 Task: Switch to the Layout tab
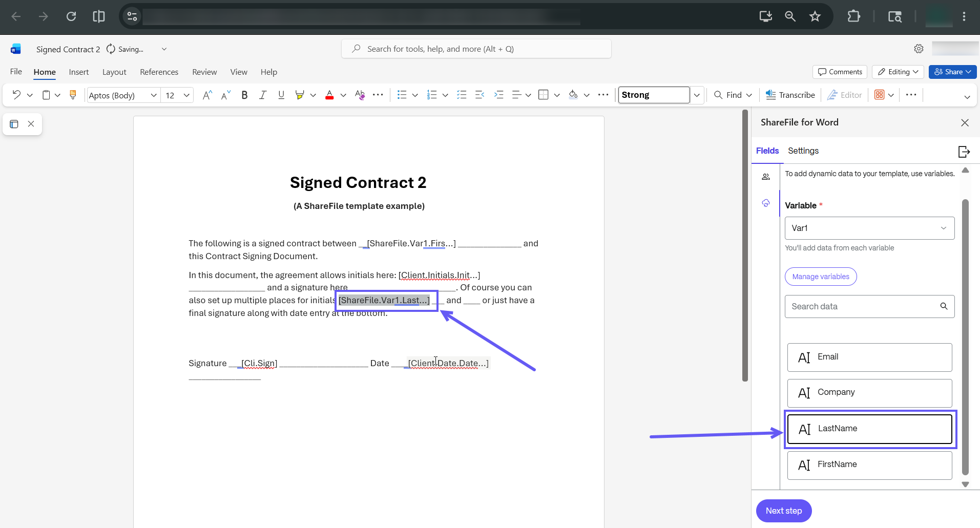point(114,72)
